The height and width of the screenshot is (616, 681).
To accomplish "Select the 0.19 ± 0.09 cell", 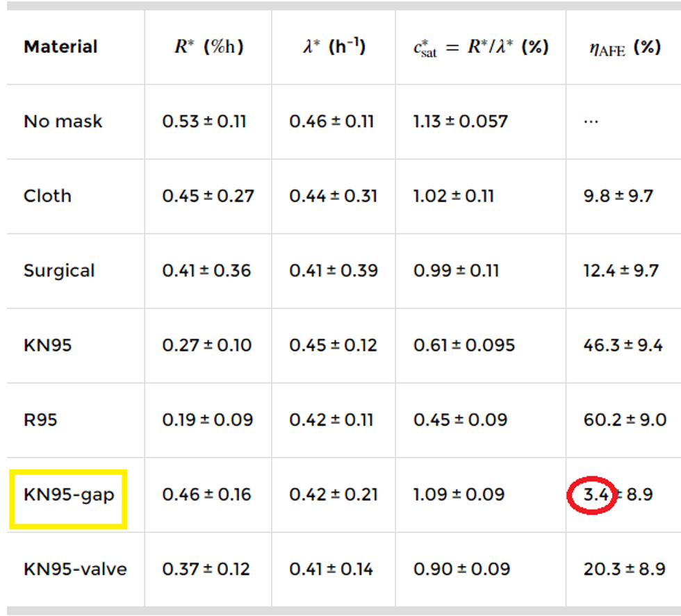I will [x=207, y=420].
